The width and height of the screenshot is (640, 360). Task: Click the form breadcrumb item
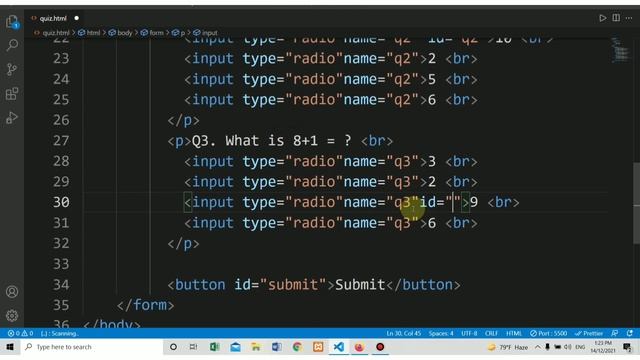pos(152,33)
